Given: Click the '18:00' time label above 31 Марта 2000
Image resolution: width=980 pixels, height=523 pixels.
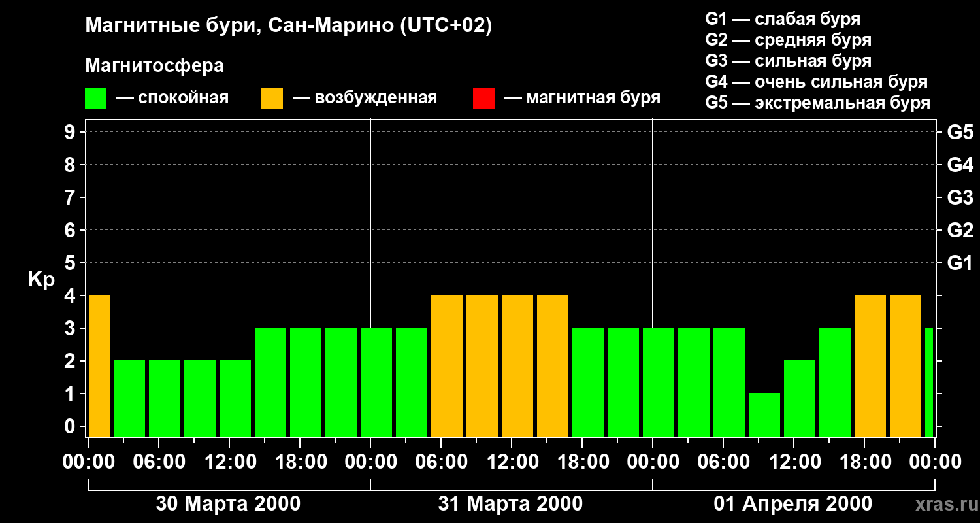Looking at the screenshot, I should 582,462.
